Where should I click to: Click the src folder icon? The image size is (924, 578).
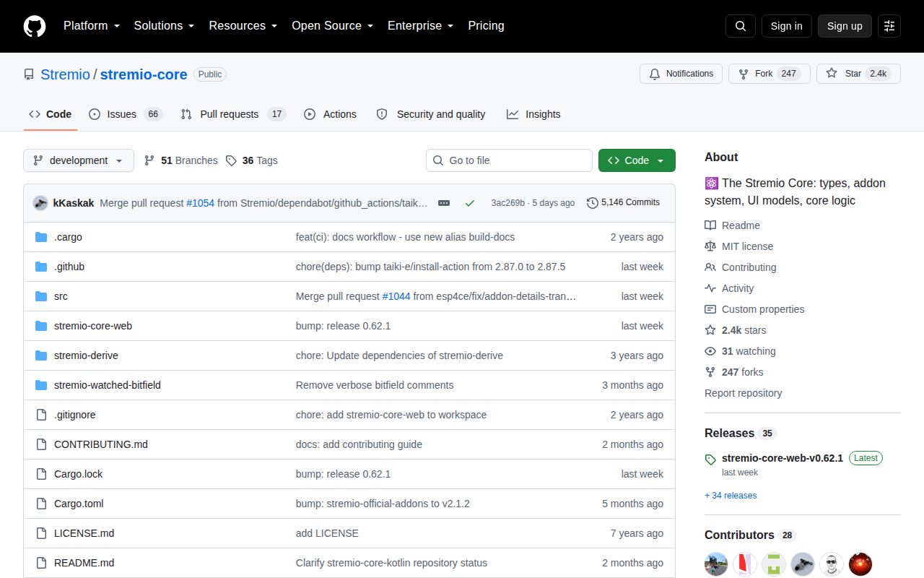(41, 296)
